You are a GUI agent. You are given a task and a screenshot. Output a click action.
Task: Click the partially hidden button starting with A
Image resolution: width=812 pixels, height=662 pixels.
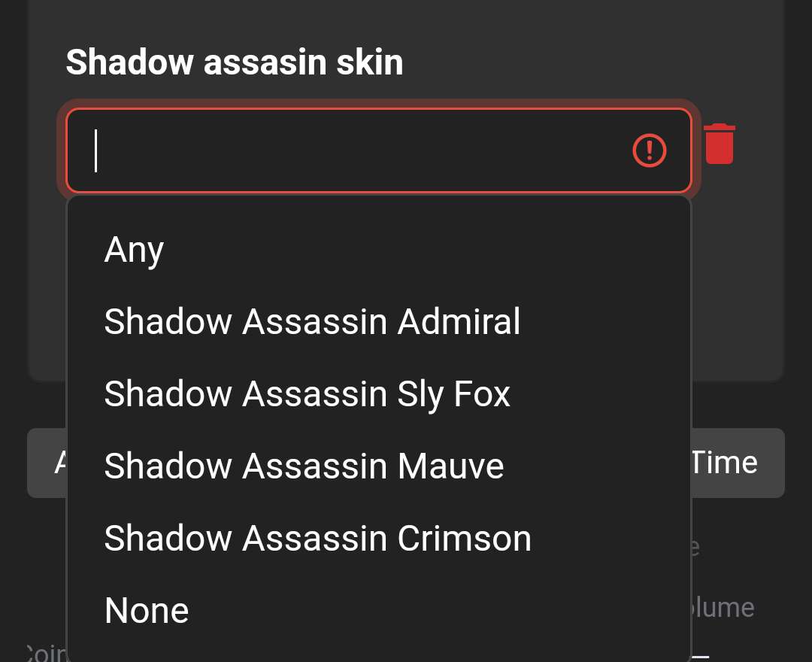(48, 463)
